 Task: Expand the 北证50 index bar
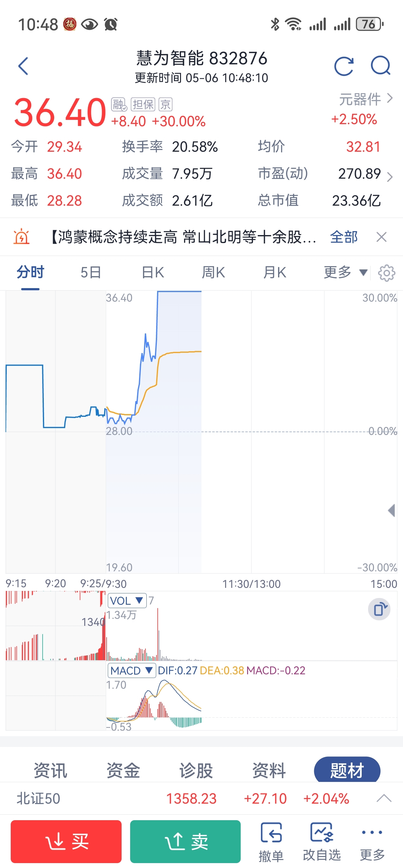coord(384,798)
